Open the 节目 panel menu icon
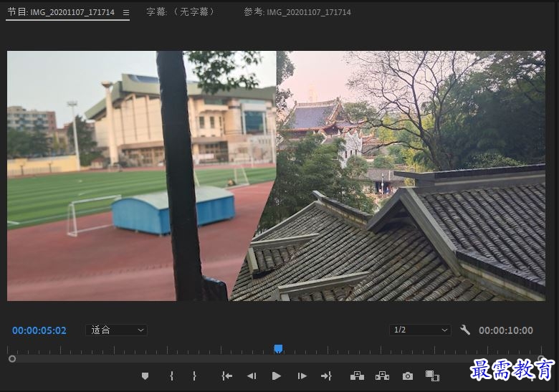The height and width of the screenshot is (392, 559). [x=126, y=12]
